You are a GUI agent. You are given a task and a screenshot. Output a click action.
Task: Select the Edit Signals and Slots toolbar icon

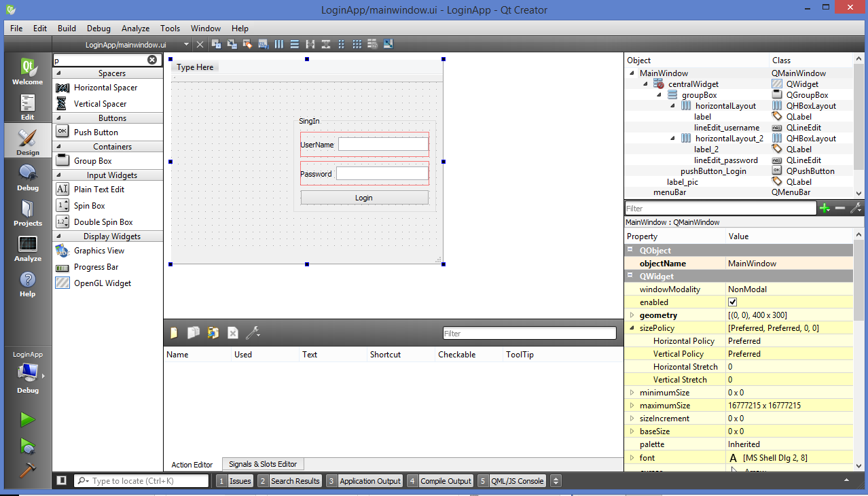(x=231, y=43)
